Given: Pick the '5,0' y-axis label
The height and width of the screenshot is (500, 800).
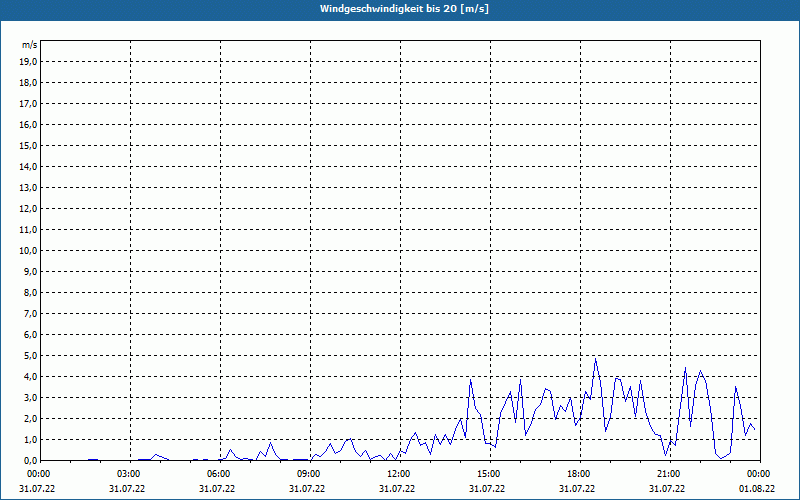Looking at the screenshot, I should (30, 355).
